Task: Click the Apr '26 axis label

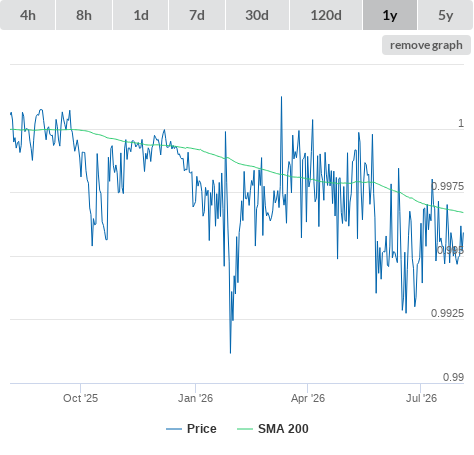Action: [x=308, y=398]
